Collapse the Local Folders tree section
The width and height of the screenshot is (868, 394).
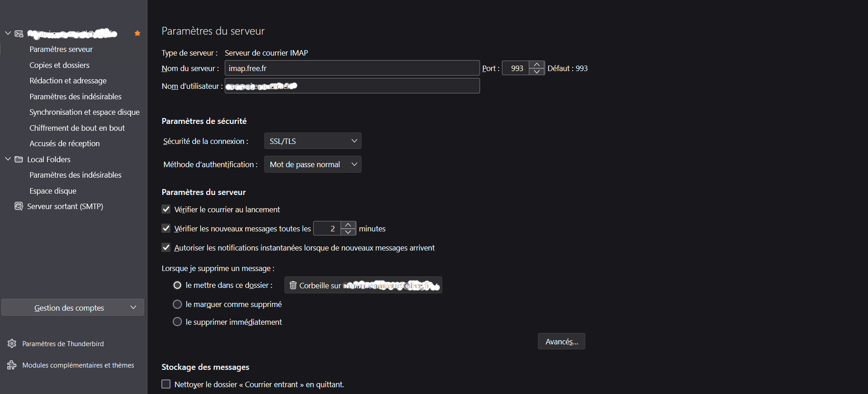pos(8,159)
